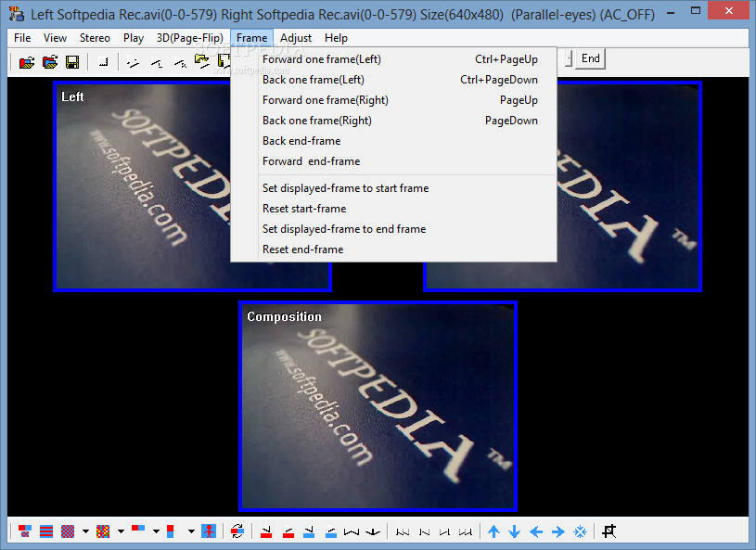Viewport: 756px width, 550px height.
Task: Click the red-blue overlapping squares icon in bottom toolbar
Action: pyautogui.click(x=25, y=531)
